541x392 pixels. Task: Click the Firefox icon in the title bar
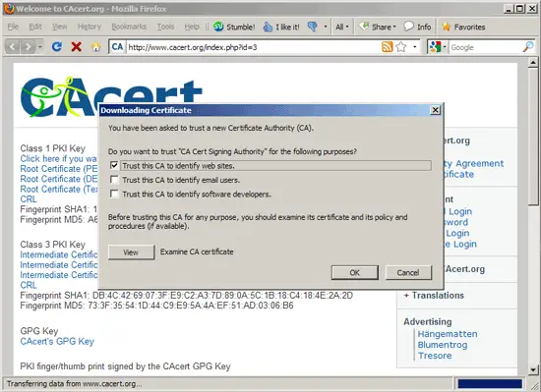(8, 8)
